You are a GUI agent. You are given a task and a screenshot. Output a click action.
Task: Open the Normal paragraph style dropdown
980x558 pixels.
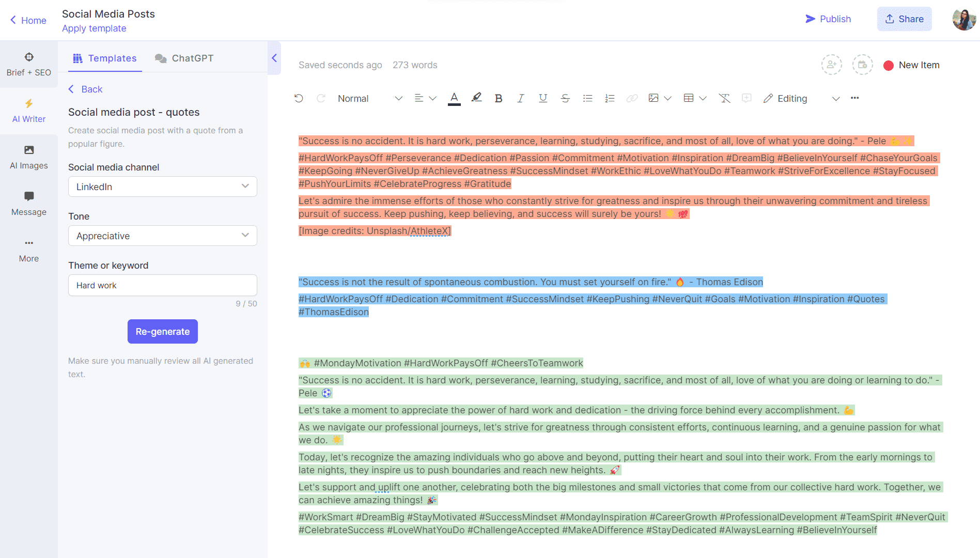click(370, 98)
